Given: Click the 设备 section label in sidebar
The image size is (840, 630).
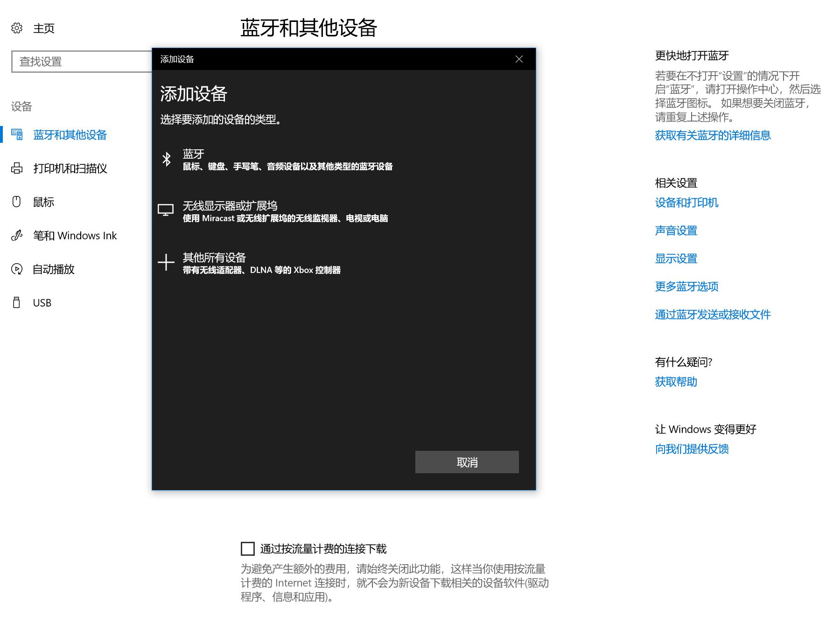Looking at the screenshot, I should (x=21, y=106).
